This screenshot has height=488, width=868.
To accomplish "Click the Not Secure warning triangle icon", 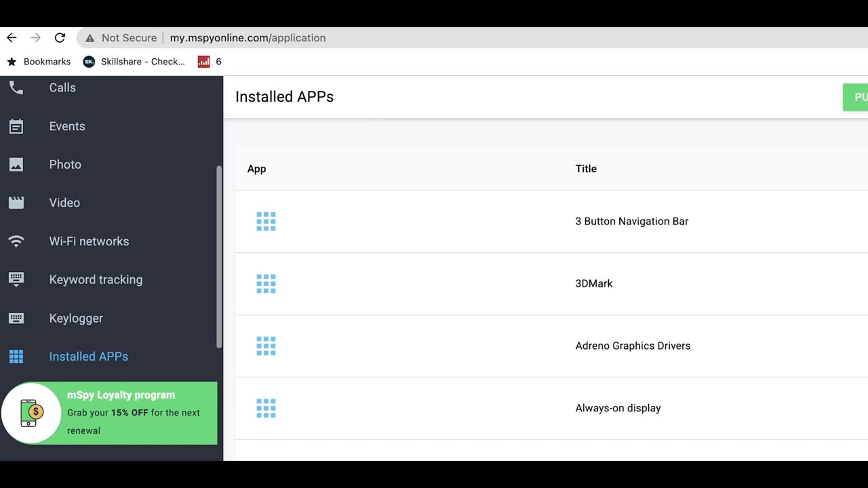I will pos(90,38).
